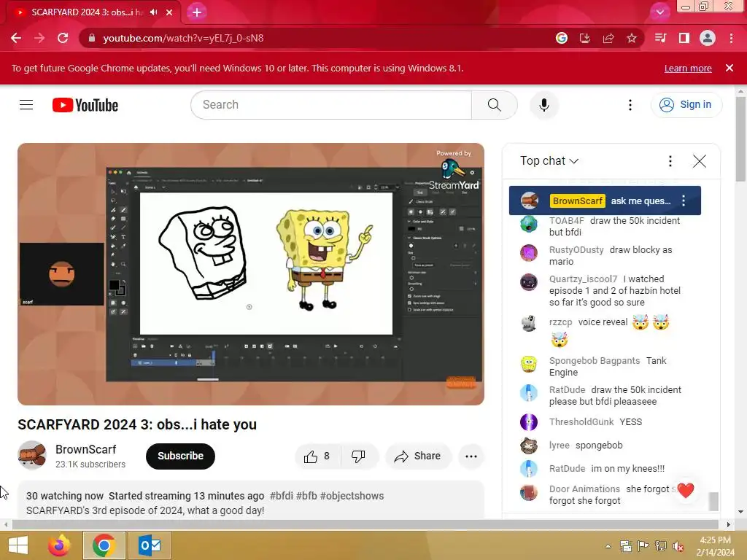The width and height of the screenshot is (747, 560).
Task: Open Outlook from the taskbar
Action: (150, 545)
